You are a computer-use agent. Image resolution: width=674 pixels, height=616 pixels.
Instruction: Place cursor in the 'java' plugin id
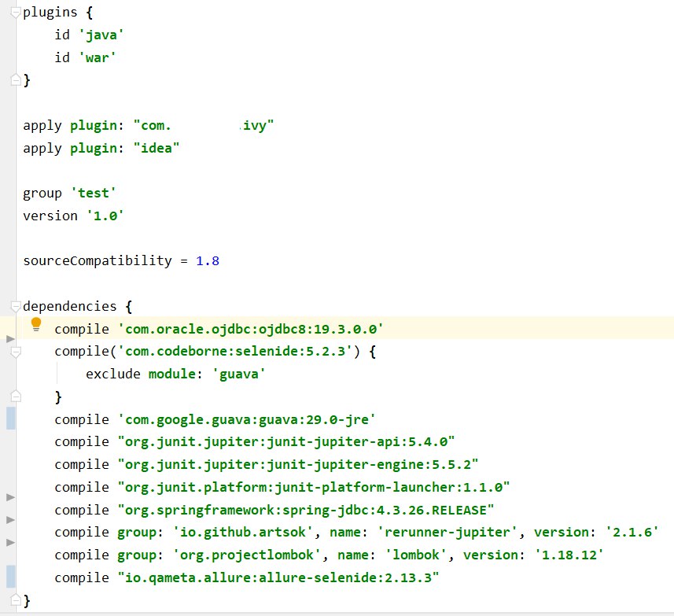click(101, 35)
